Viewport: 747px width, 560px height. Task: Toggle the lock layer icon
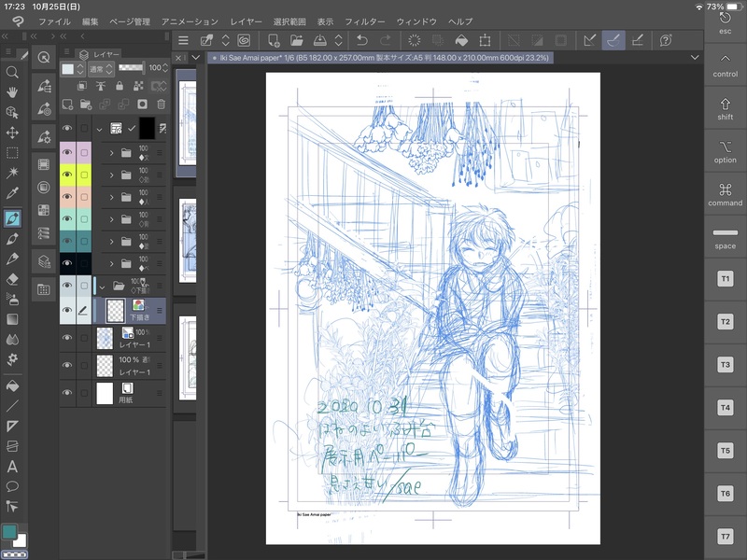pos(120,86)
